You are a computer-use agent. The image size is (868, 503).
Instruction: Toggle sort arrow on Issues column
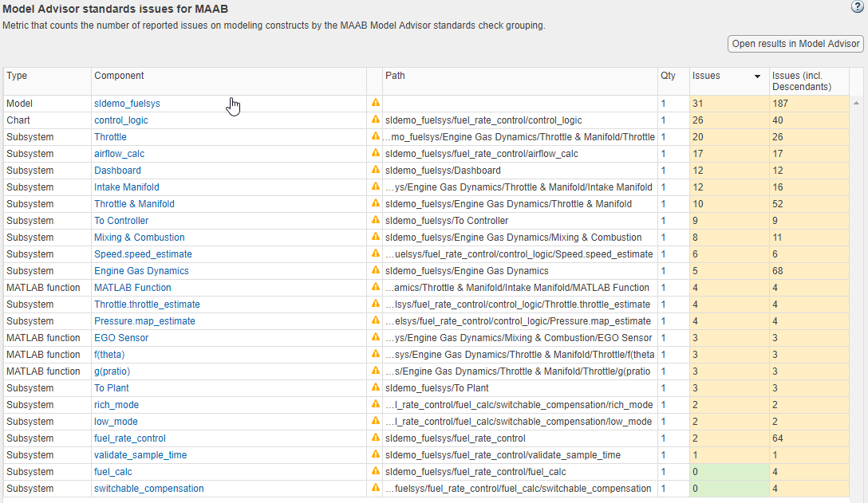pos(757,77)
